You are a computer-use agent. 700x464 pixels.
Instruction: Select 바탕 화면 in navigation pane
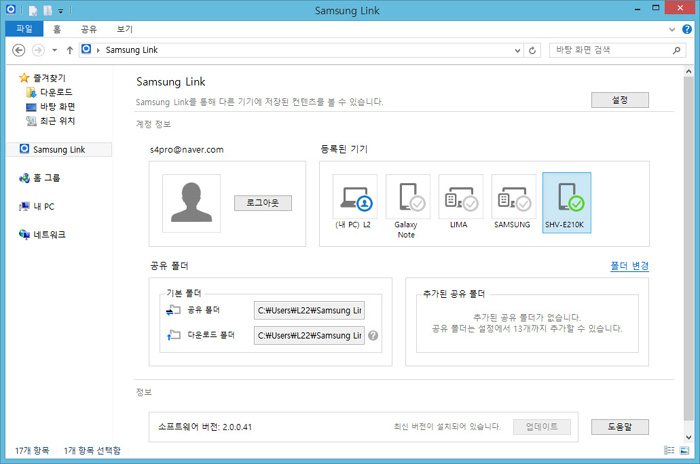pyautogui.click(x=50, y=107)
